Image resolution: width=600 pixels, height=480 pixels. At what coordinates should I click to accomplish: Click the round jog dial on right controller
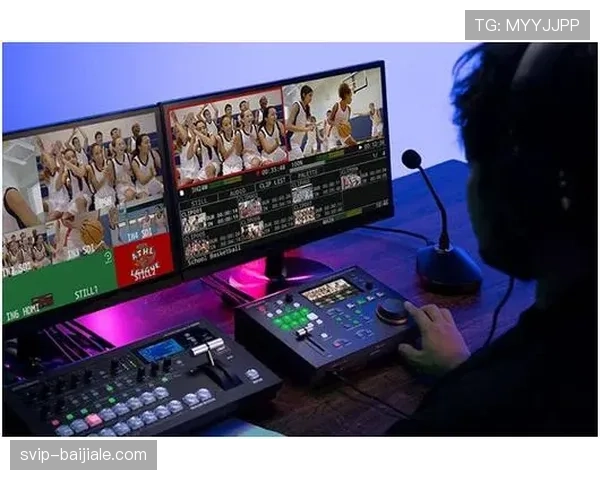pos(392,309)
